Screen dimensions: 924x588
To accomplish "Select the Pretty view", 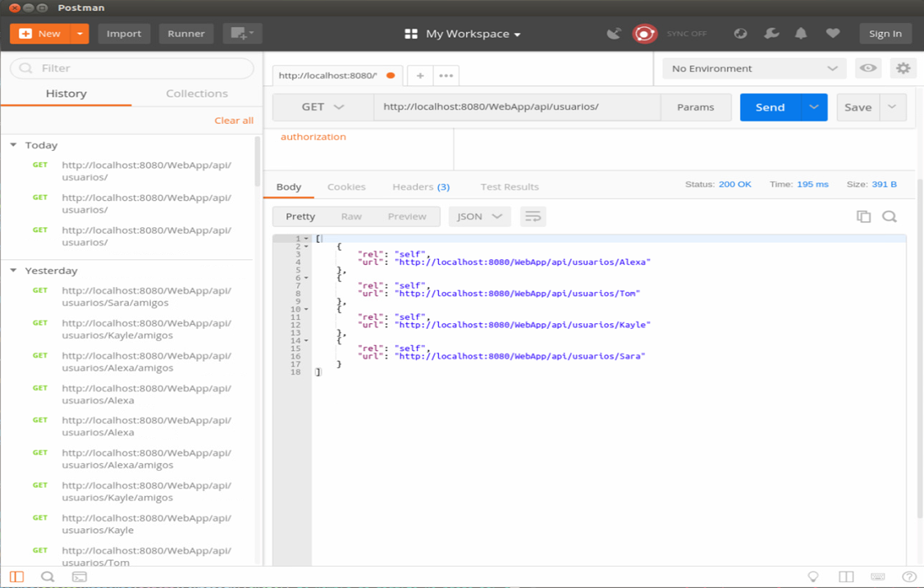I will (300, 217).
